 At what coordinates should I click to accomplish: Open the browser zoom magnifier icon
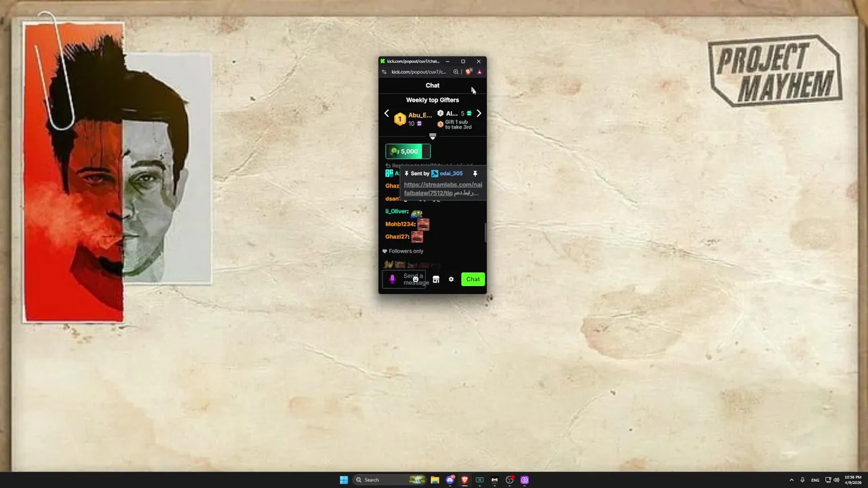pyautogui.click(x=456, y=72)
